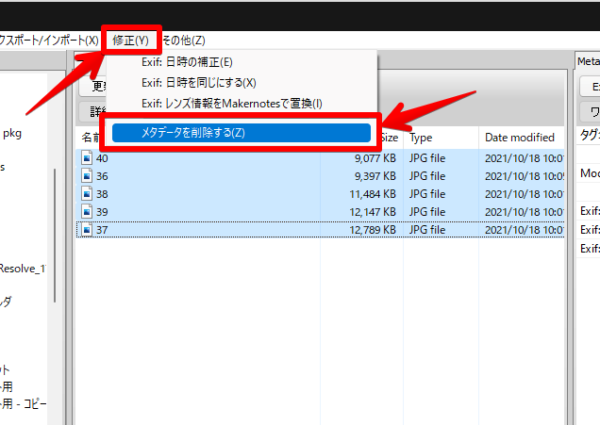Select Exif: 日時を同じにする(X) entry

click(198, 82)
